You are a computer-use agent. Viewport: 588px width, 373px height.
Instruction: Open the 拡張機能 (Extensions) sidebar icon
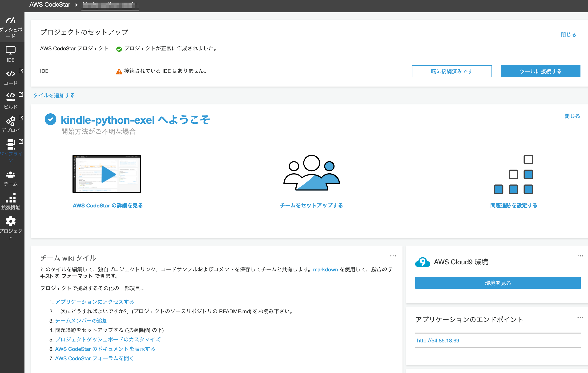point(11,198)
